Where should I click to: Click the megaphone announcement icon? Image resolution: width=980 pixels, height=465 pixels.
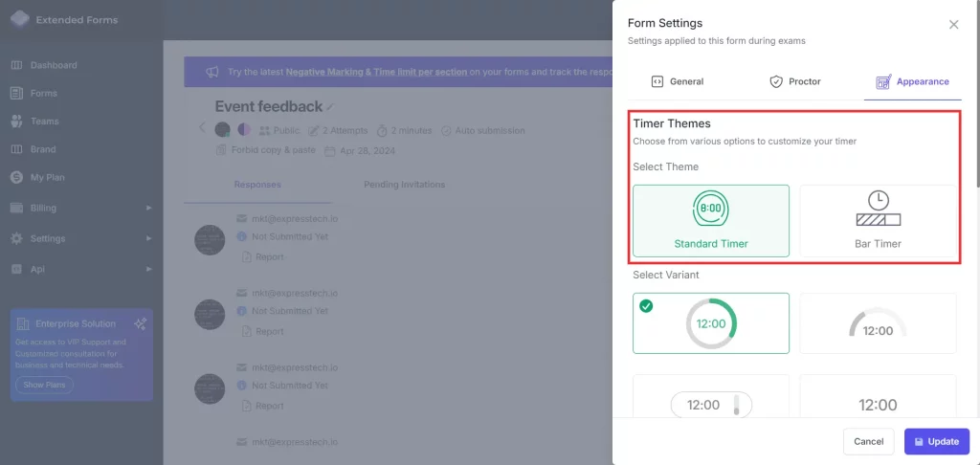pos(212,72)
